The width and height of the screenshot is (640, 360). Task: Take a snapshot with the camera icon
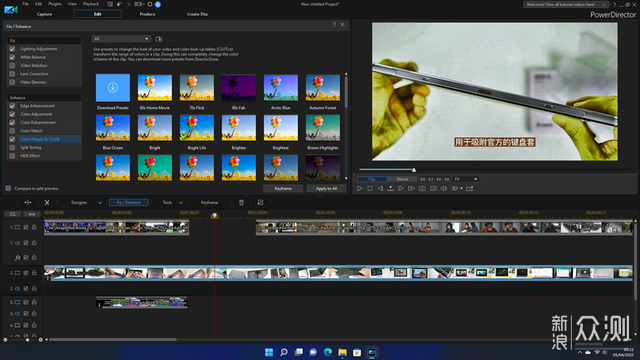(x=422, y=189)
